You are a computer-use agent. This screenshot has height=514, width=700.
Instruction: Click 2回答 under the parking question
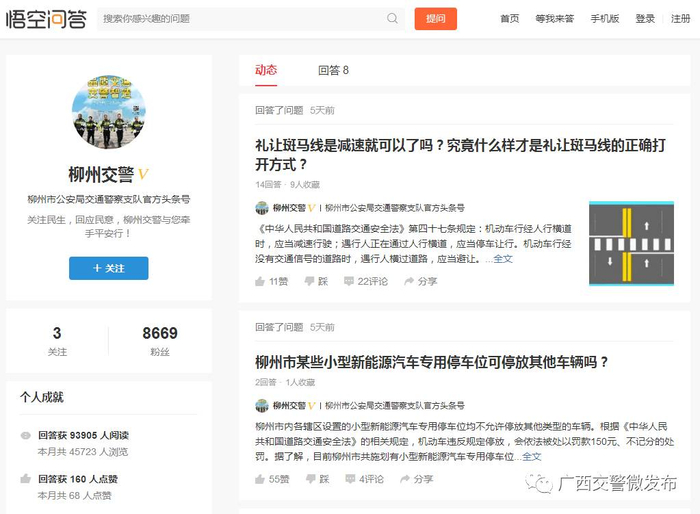266,382
